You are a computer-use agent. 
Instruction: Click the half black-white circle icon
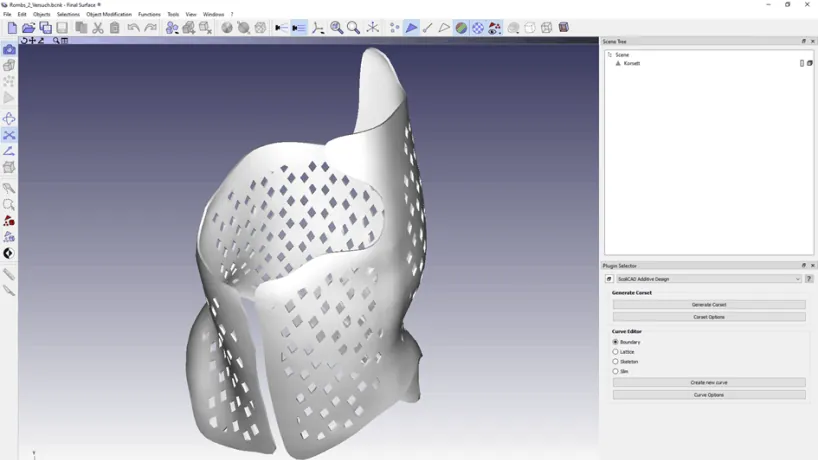click(x=9, y=253)
